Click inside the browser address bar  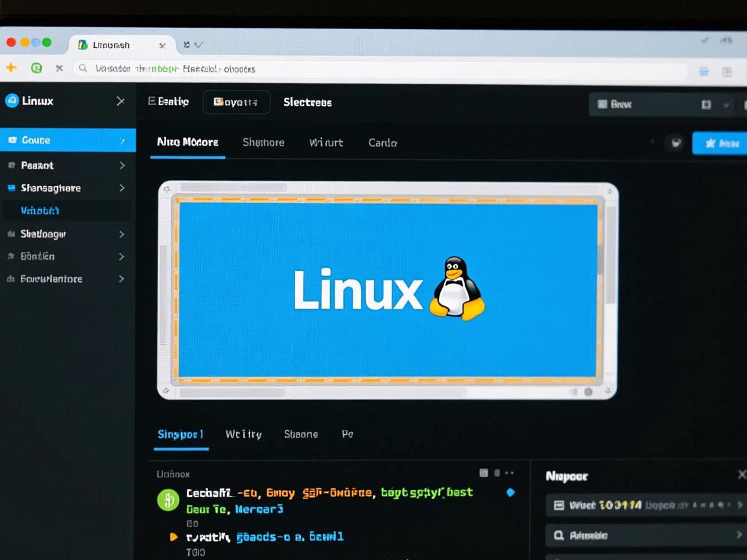click(259, 67)
